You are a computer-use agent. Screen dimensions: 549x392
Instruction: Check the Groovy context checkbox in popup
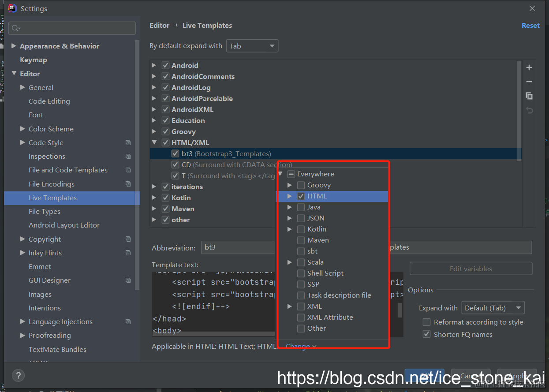tap(301, 185)
